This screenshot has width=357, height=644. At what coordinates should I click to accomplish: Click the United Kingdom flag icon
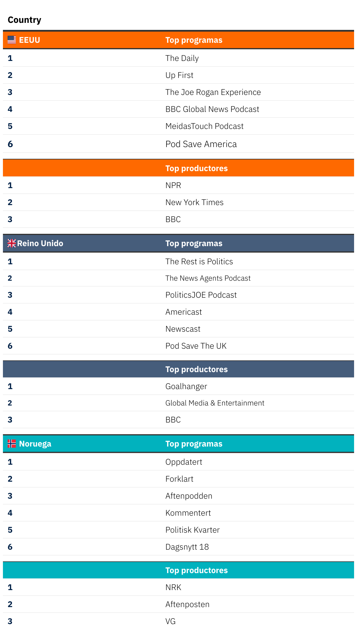click(12, 243)
